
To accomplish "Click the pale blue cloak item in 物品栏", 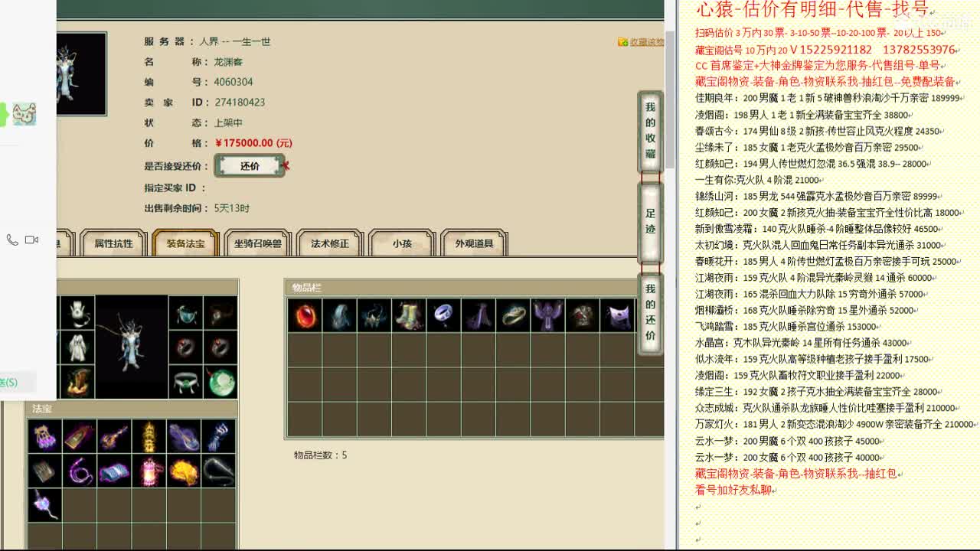I will point(339,315).
